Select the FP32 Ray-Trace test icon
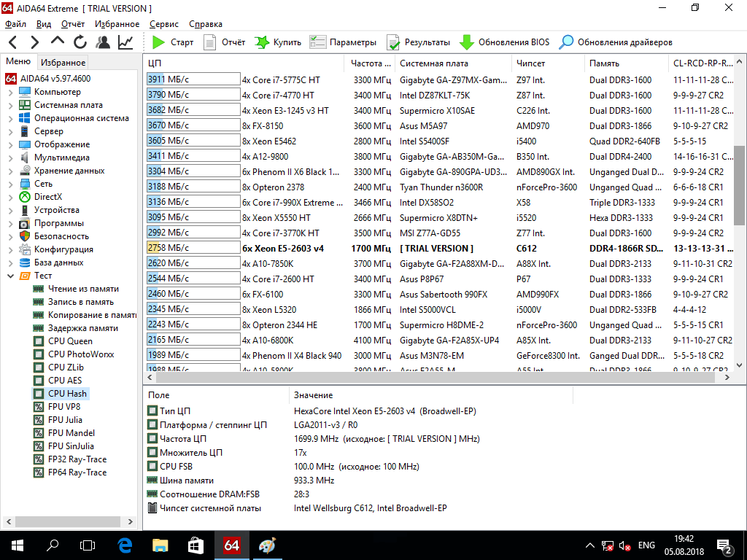 [x=39, y=459]
